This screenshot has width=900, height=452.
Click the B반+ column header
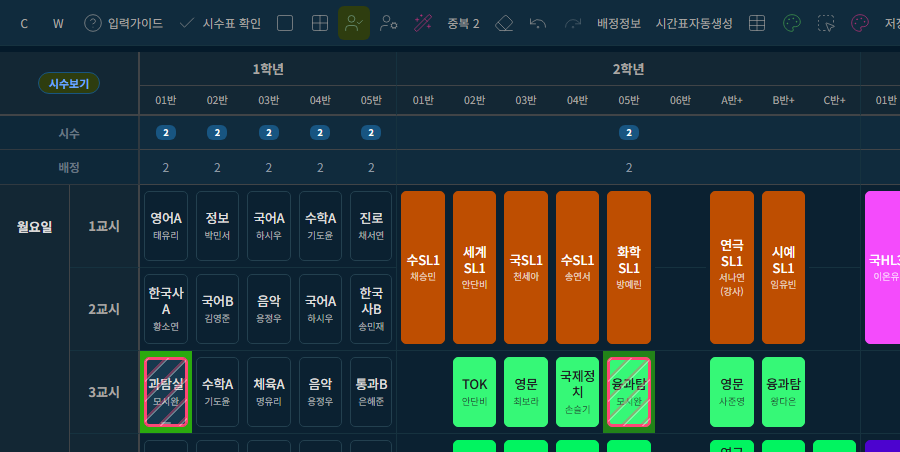click(x=783, y=101)
